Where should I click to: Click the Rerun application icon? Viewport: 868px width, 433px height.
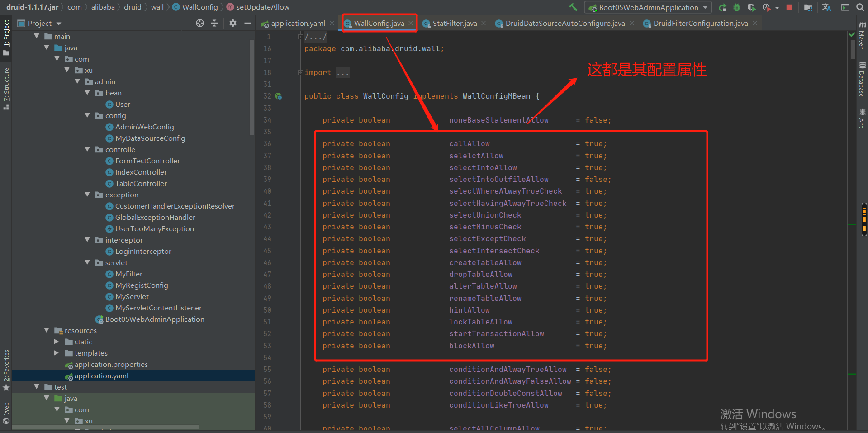click(x=722, y=7)
